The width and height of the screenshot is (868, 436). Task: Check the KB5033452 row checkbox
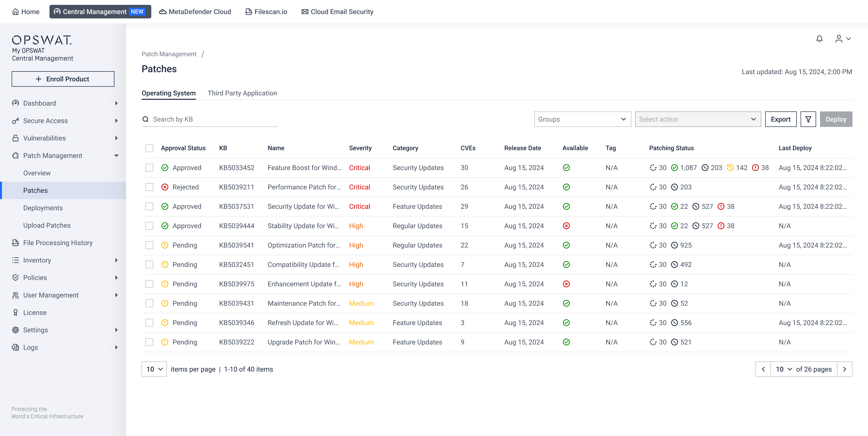click(149, 168)
